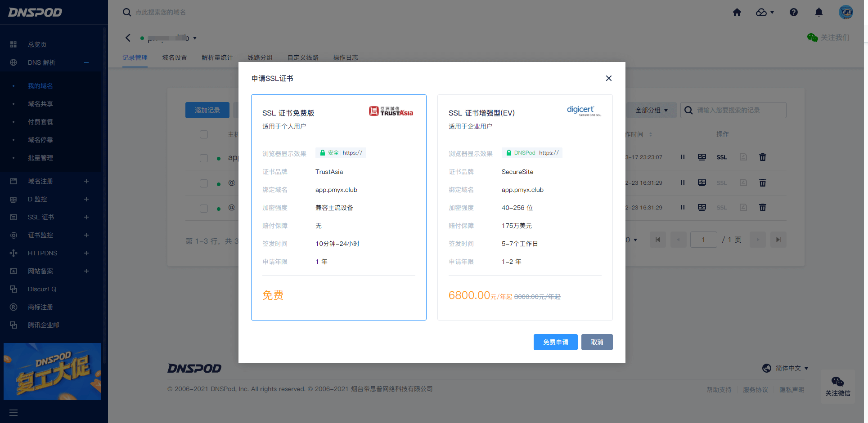Screen dimensions: 868x423
Task: Click the domain search field in top bar
Action: 161,12
